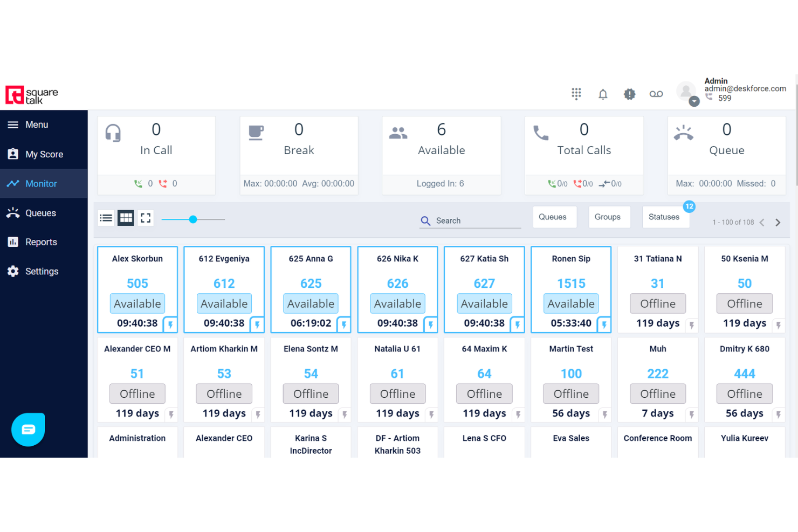Select extension 444 on Dmitry K card
The image size is (798, 532).
tap(745, 374)
